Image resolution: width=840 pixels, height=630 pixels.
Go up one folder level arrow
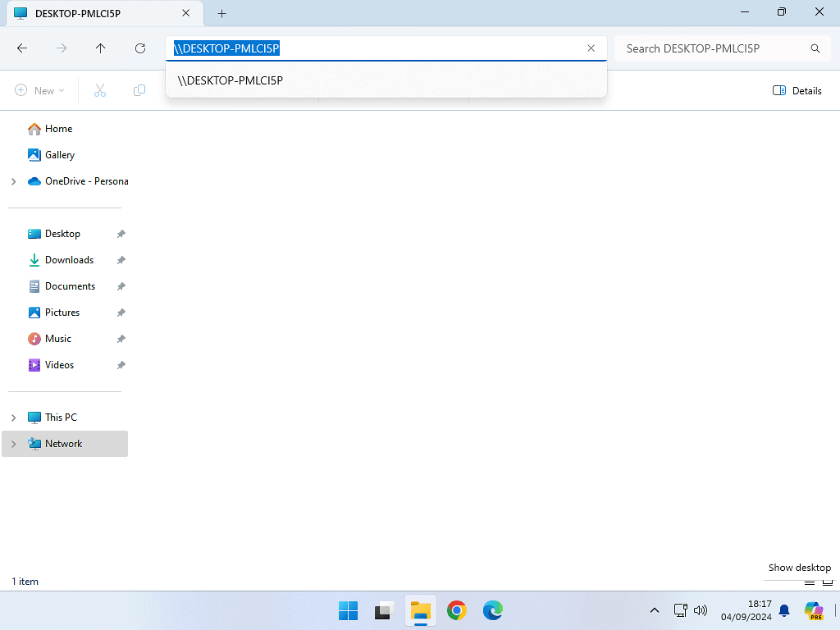pyautogui.click(x=101, y=48)
